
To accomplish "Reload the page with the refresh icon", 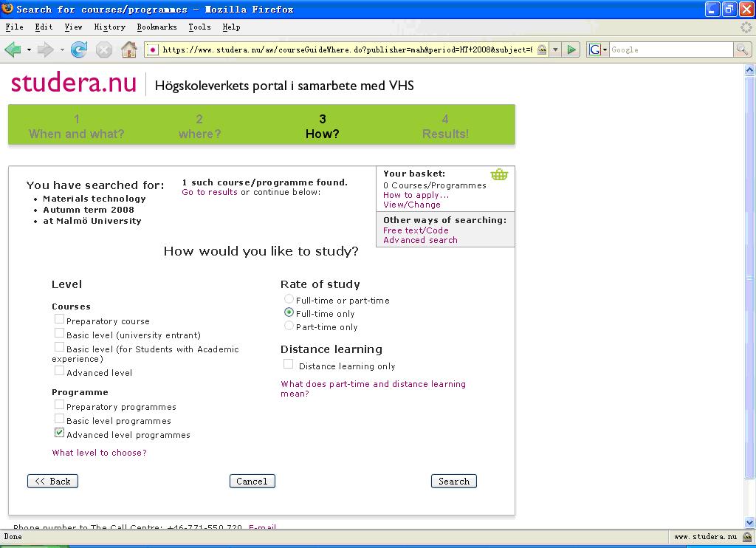I will click(78, 49).
